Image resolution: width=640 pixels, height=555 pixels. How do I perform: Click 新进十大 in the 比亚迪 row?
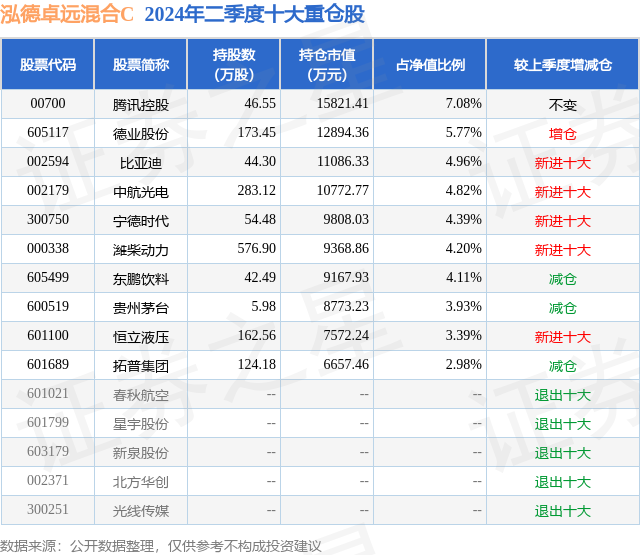pyautogui.click(x=563, y=163)
